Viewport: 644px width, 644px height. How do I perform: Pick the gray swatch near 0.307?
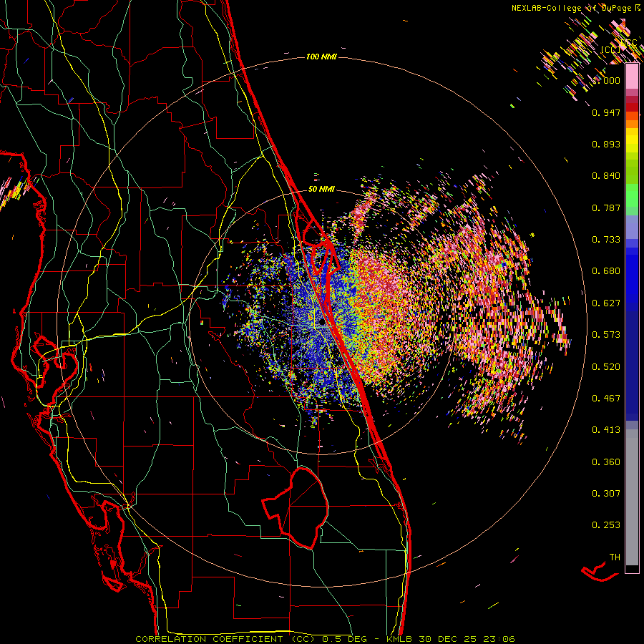[x=632, y=497]
